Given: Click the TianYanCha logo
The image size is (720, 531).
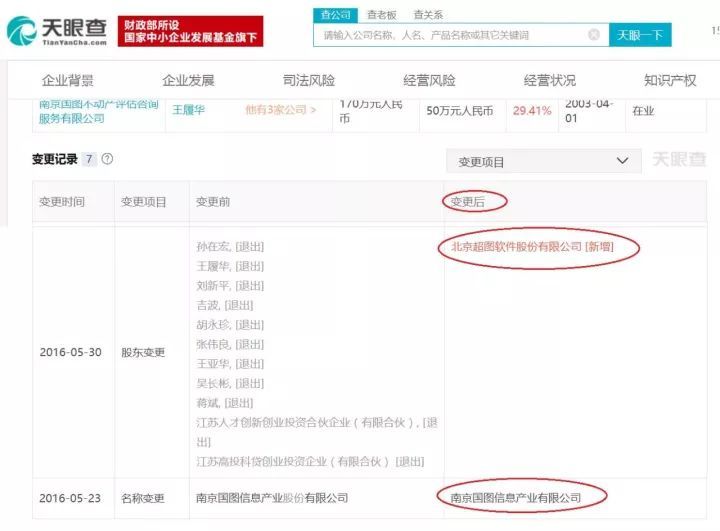Looking at the screenshot, I should click(57, 31).
